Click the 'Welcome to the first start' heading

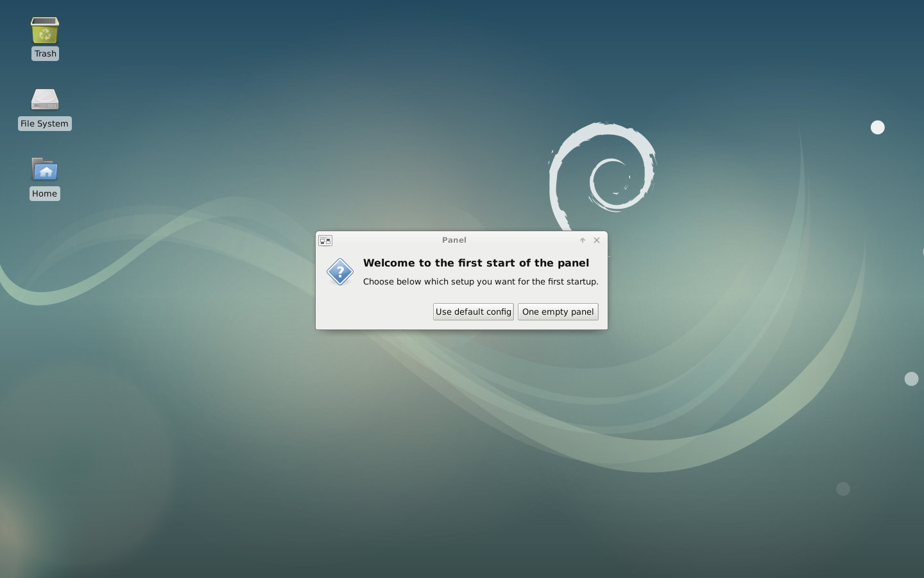[476, 263]
